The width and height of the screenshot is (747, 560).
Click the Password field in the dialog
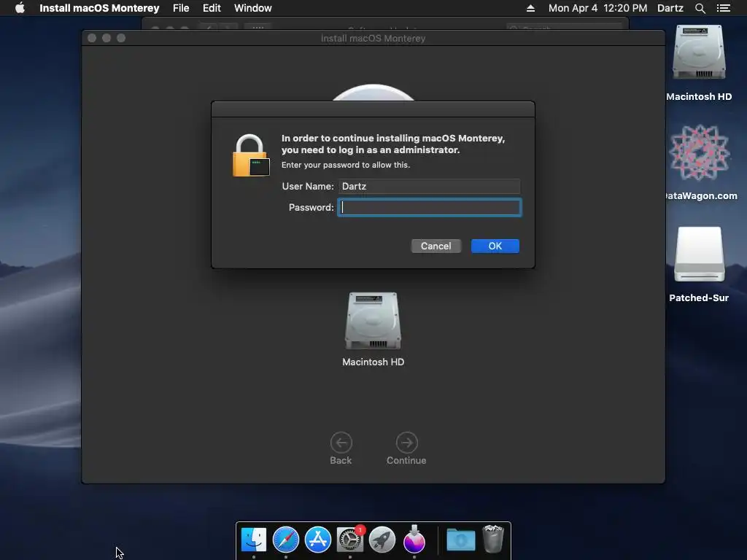429,208
